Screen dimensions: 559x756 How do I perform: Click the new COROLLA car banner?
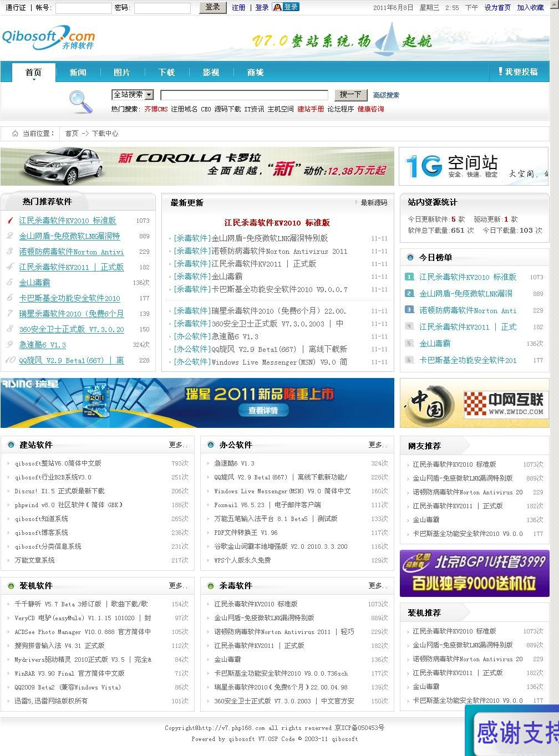pyautogui.click(x=197, y=166)
